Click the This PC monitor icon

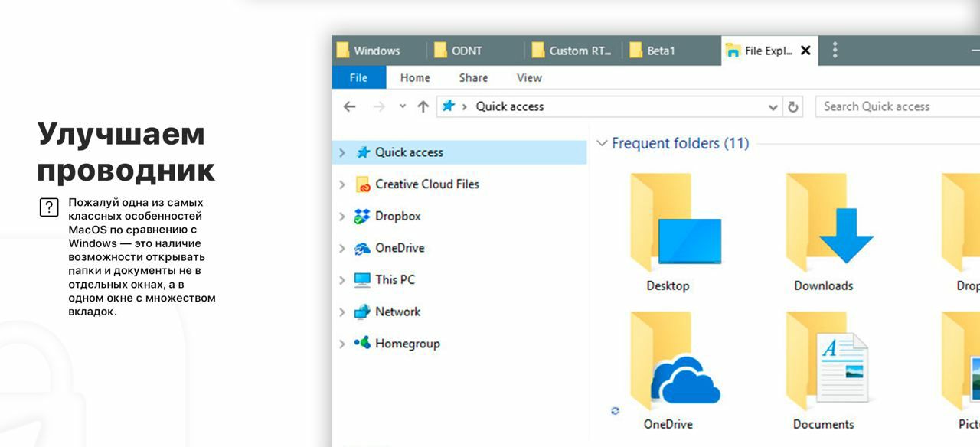pos(362,280)
